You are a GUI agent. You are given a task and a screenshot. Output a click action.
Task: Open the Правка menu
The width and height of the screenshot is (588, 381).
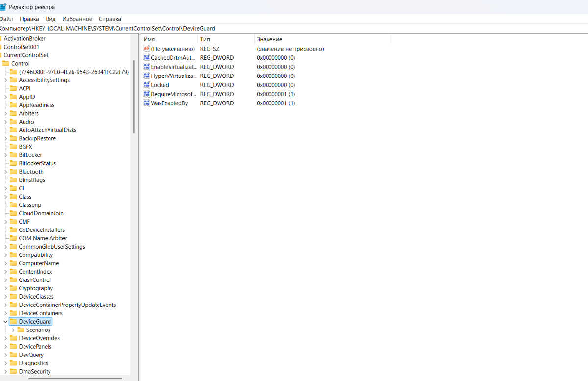(29, 19)
